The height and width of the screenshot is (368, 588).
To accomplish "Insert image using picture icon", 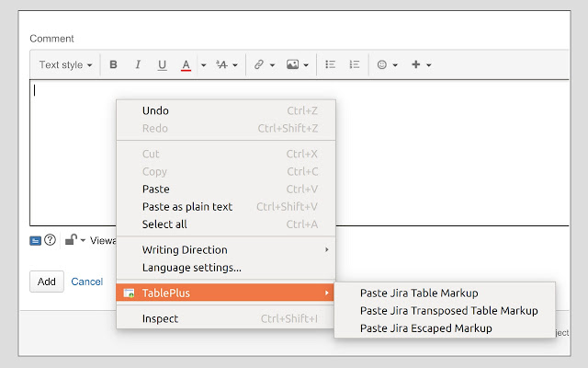I will (x=292, y=64).
